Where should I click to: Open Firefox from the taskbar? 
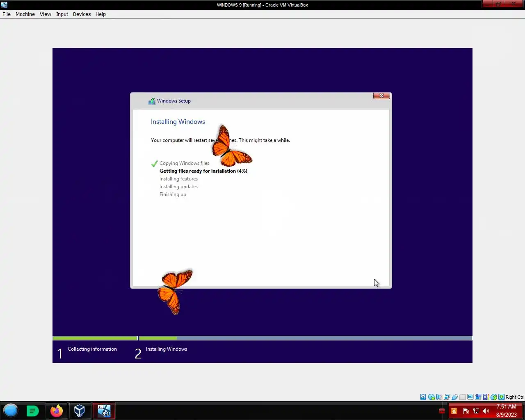57,411
